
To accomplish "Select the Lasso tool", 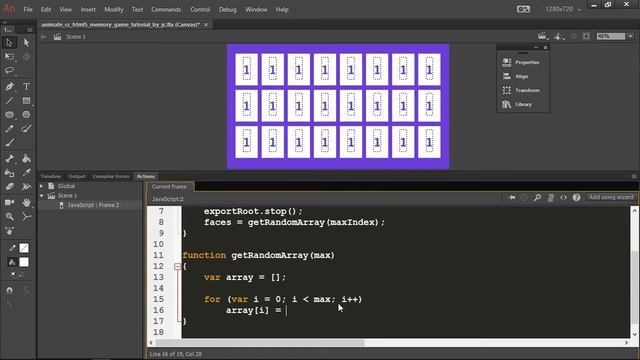I will [9, 71].
